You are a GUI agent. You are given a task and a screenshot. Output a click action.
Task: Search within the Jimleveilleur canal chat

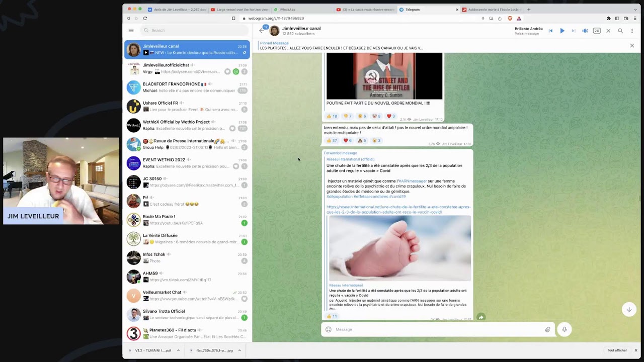(x=620, y=31)
